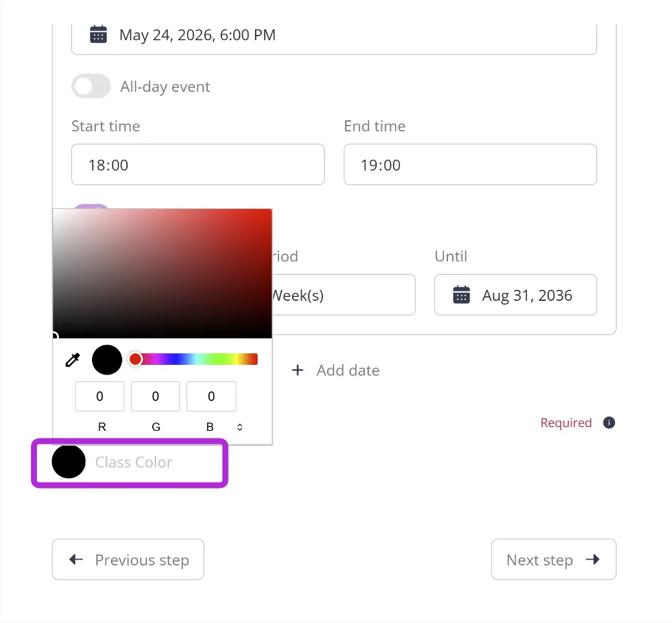
Task: Add another date with Add date
Action: click(335, 370)
